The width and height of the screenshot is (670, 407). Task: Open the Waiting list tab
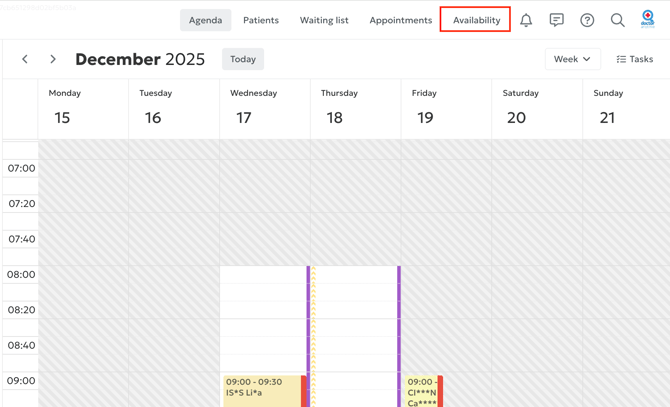(324, 20)
